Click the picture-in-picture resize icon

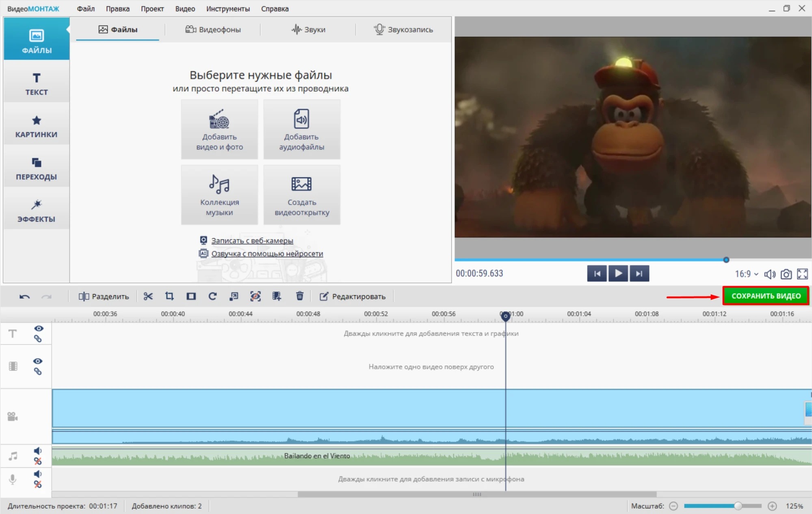(234, 296)
